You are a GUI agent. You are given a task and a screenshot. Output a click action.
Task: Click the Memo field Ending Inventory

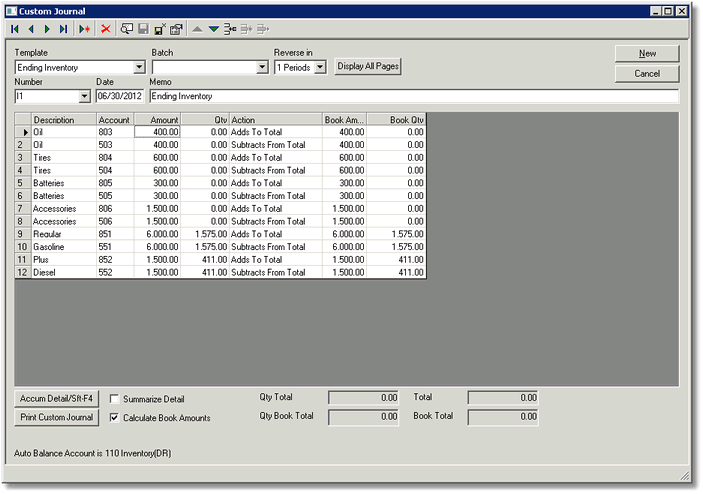click(x=414, y=96)
